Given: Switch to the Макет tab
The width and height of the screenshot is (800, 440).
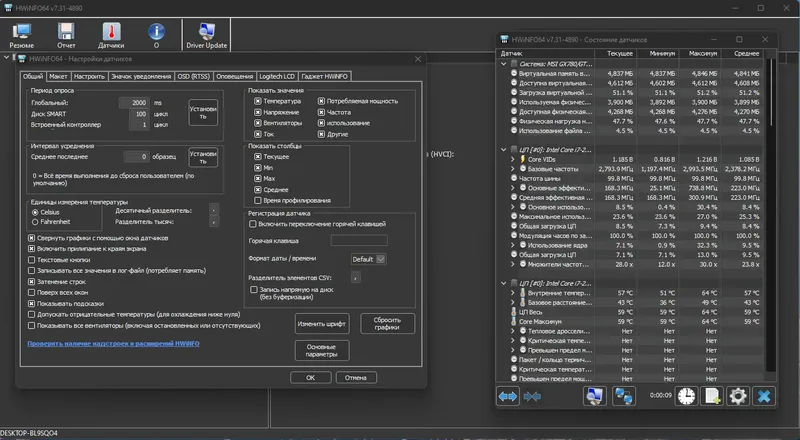Looking at the screenshot, I should click(58, 76).
